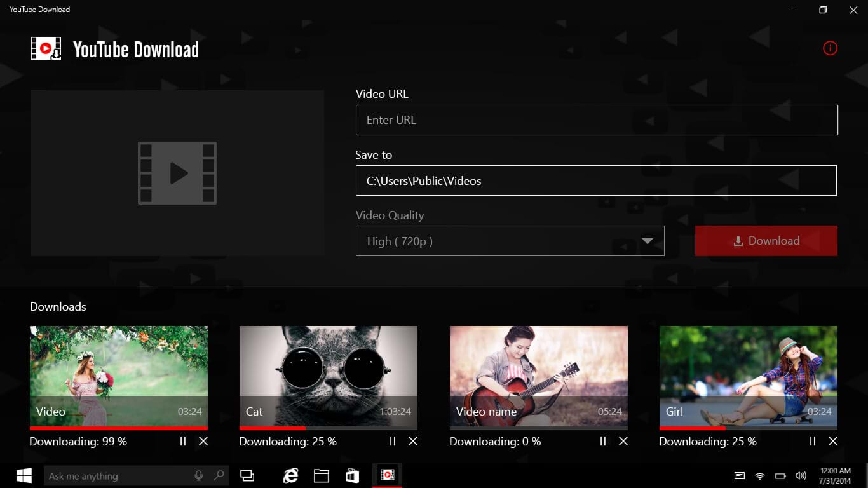Screen dimensions: 868x488
Task: Click the YouTube Download taskbar icon
Action: (x=387, y=475)
